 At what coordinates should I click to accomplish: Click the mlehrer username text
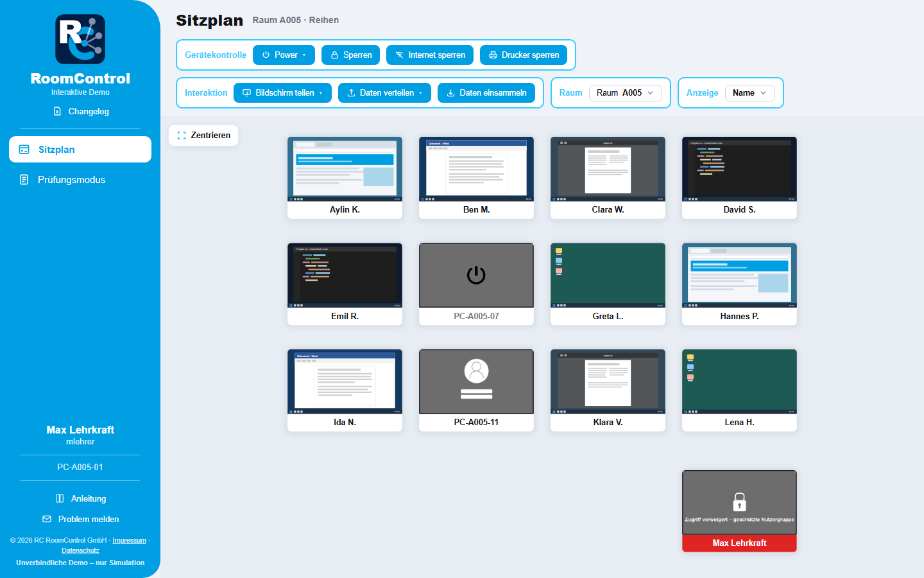click(x=80, y=442)
